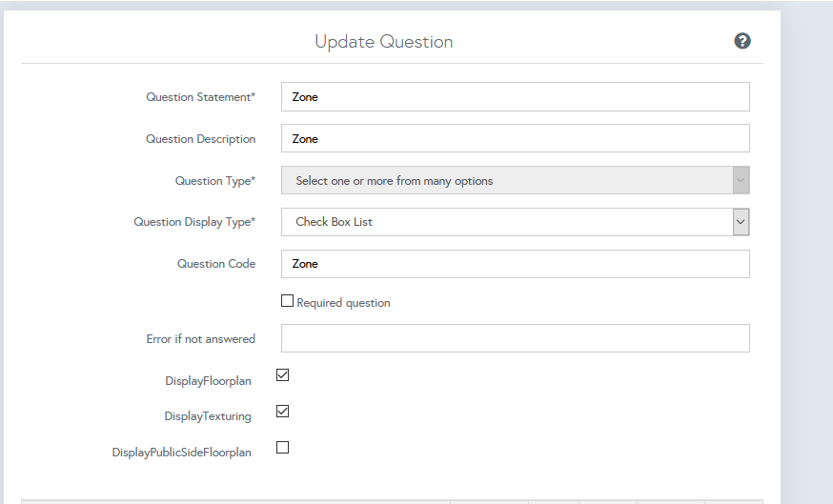
Task: Click the Error if not answered field
Action: [515, 338]
